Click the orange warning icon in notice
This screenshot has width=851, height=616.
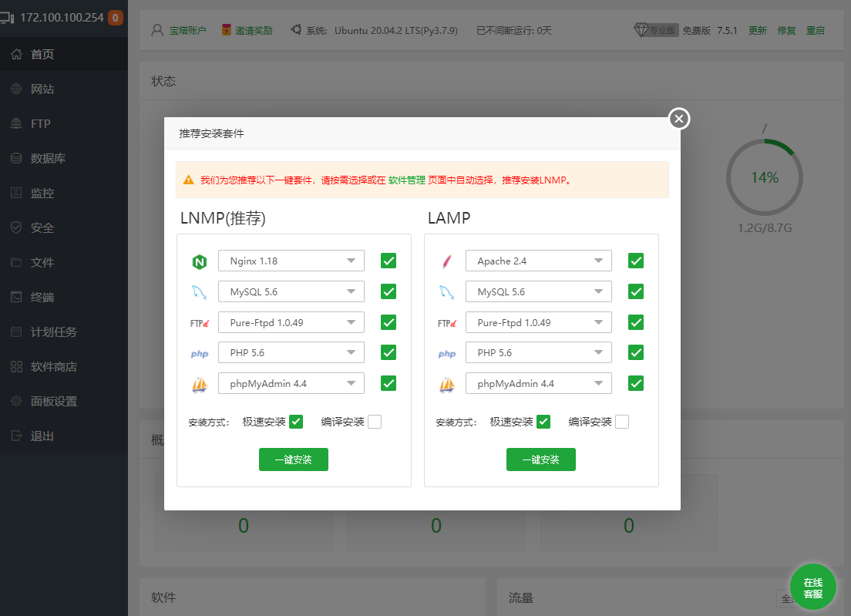coord(189,180)
